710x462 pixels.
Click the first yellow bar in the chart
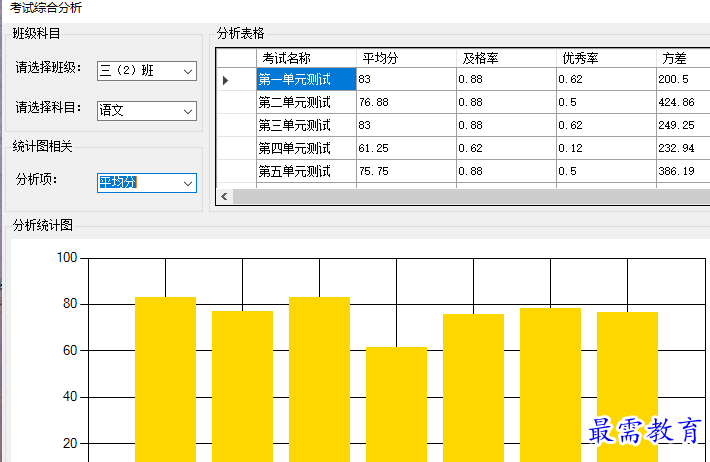tap(165, 380)
